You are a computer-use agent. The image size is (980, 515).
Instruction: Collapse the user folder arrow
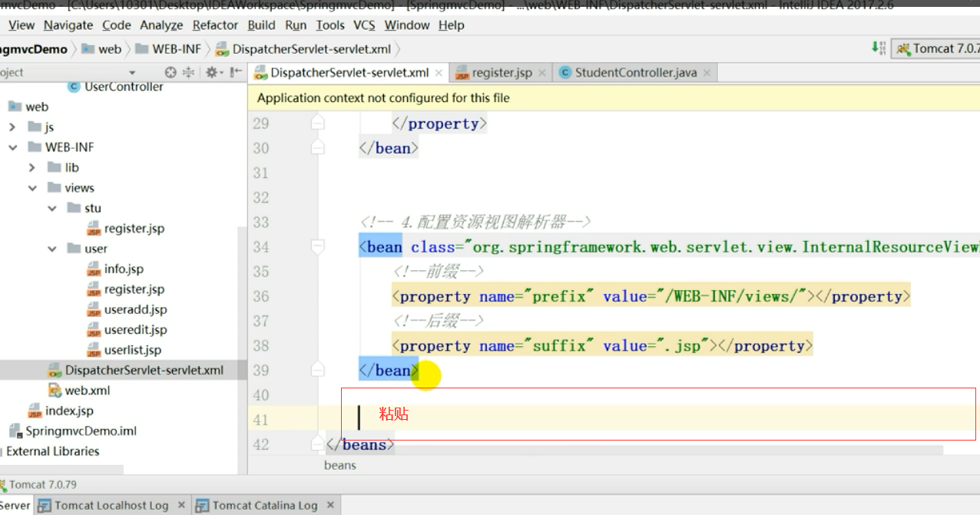coord(52,249)
